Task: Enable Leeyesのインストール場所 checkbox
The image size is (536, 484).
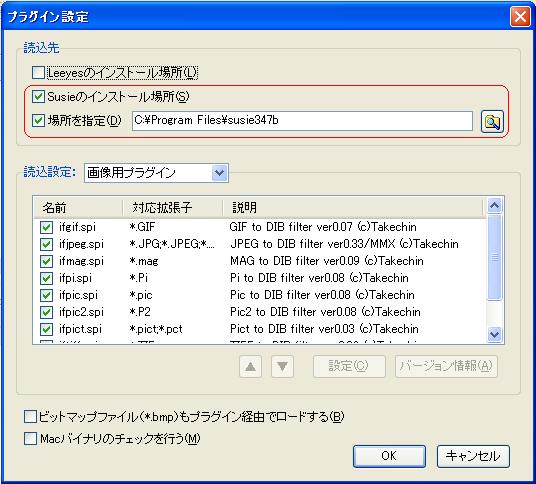Action: coord(38,73)
